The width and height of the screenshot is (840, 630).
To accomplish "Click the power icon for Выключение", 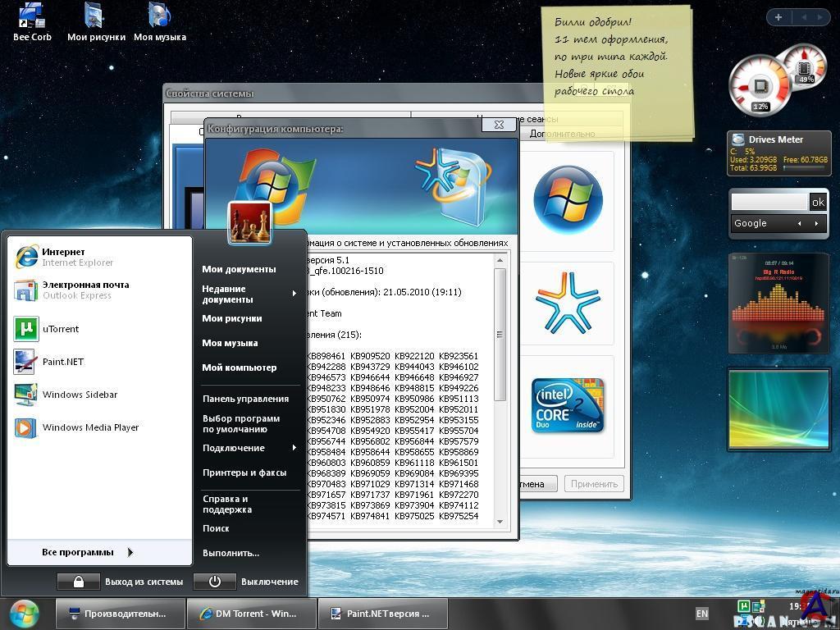I will pos(214,582).
